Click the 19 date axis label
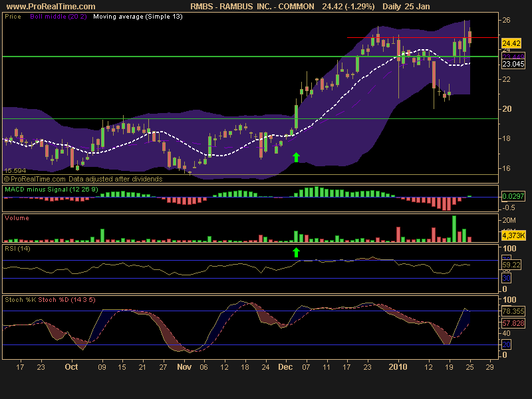 pos(450,367)
